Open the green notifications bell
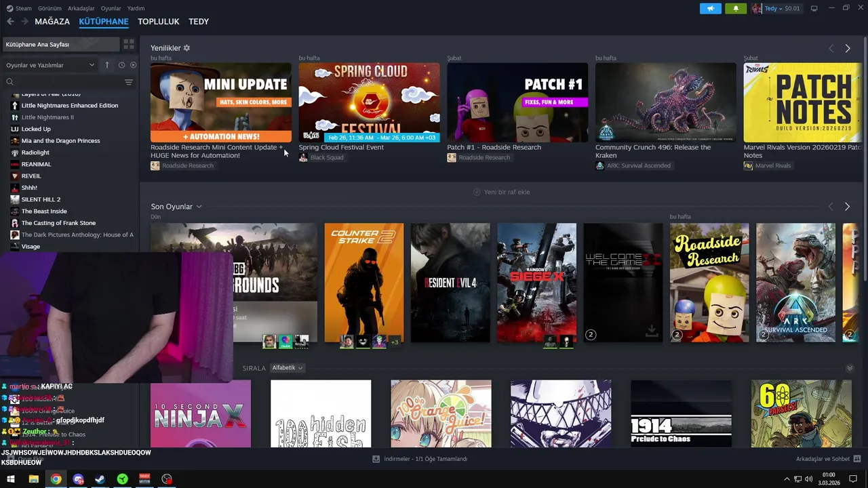This screenshot has width=868, height=488. (x=736, y=8)
